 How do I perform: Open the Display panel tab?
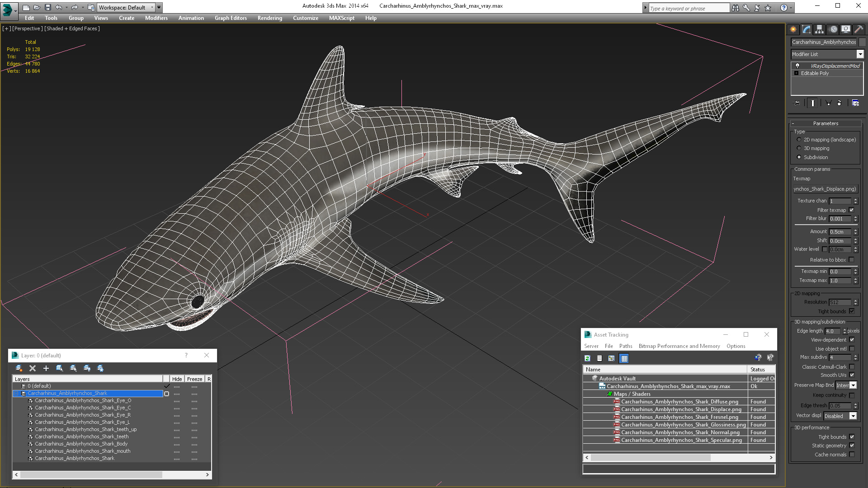(846, 29)
